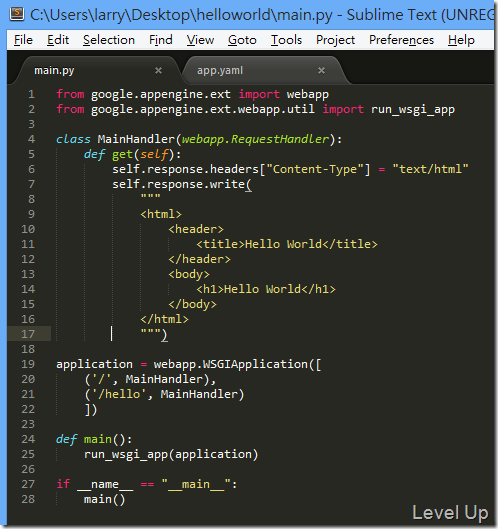Click the Sublime Text title bar icon
The image size is (498, 529).
17,15
